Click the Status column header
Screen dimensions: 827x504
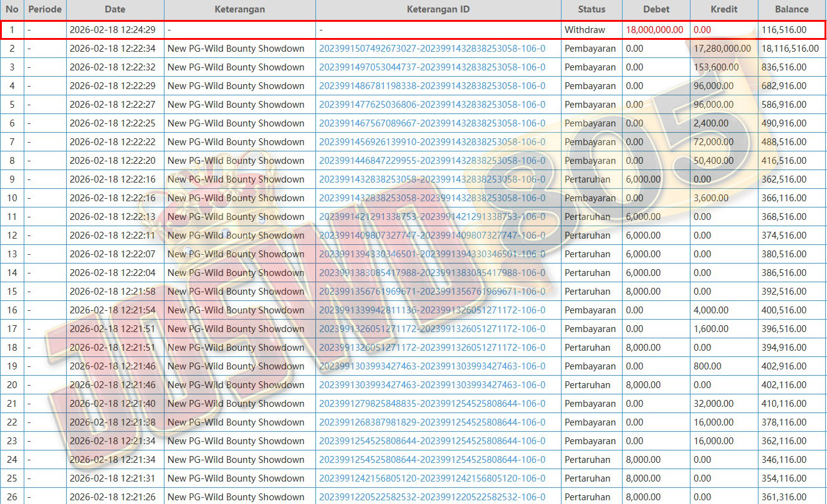point(591,9)
